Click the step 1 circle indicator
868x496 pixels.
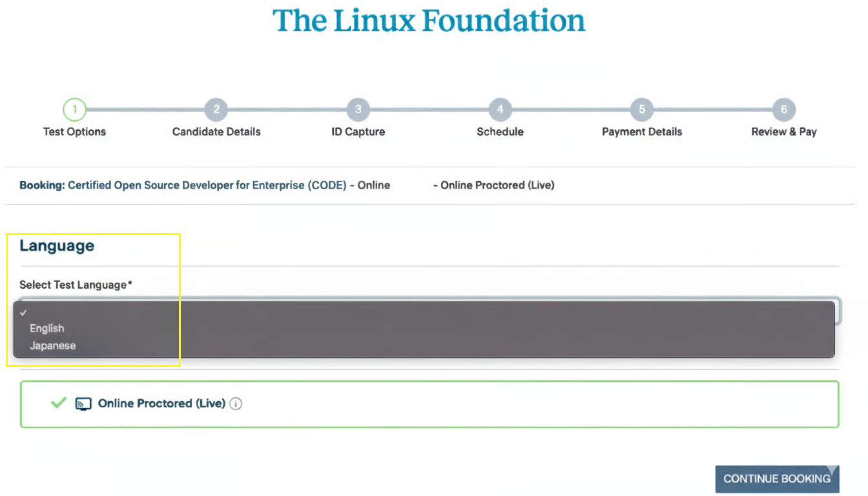tap(74, 110)
